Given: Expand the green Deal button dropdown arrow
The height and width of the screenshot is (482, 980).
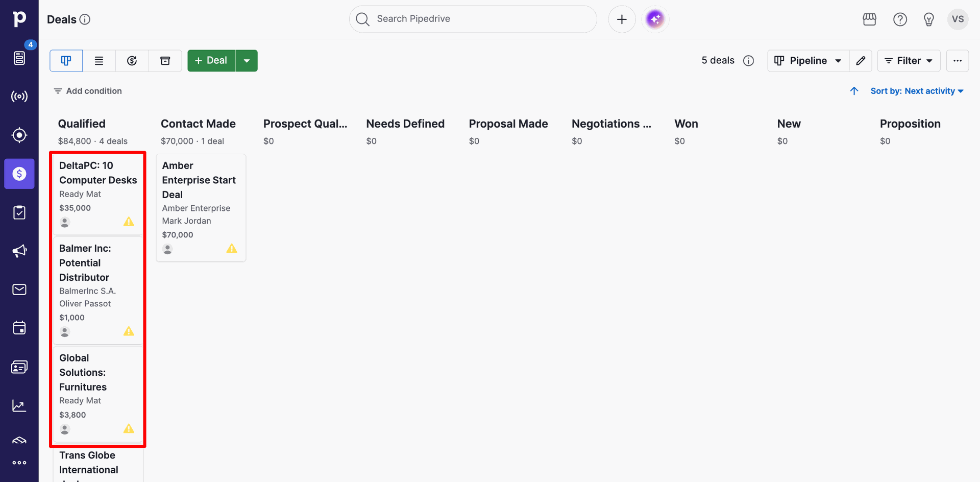Looking at the screenshot, I should tap(247, 61).
